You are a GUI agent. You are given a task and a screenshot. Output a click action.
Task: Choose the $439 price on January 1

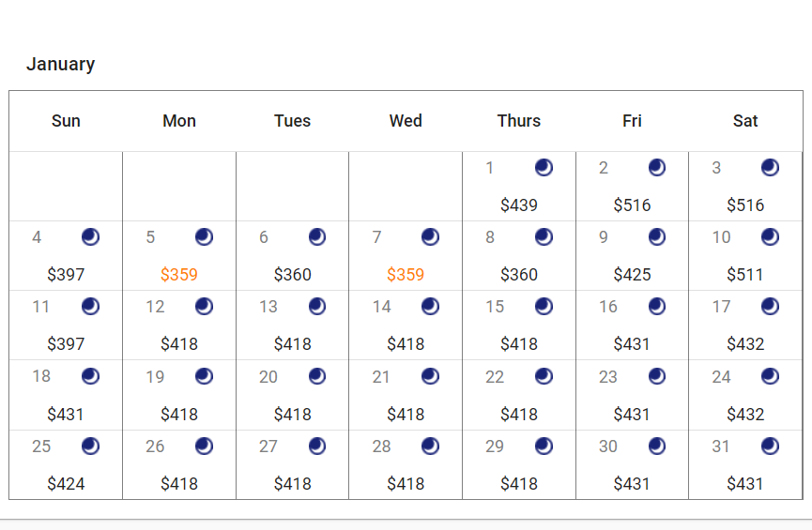519,205
